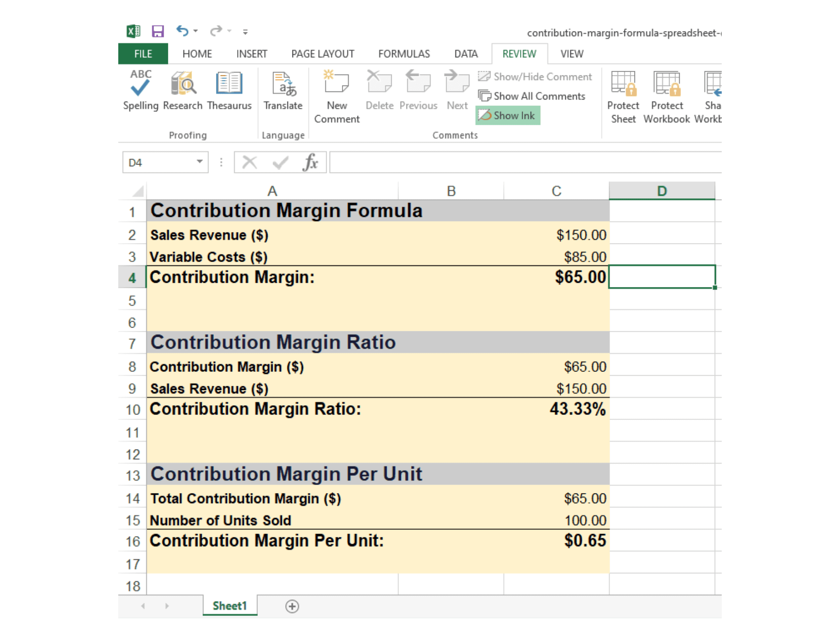Screen dimensions: 840x640
Task: Open the FILE menu
Action: point(143,54)
